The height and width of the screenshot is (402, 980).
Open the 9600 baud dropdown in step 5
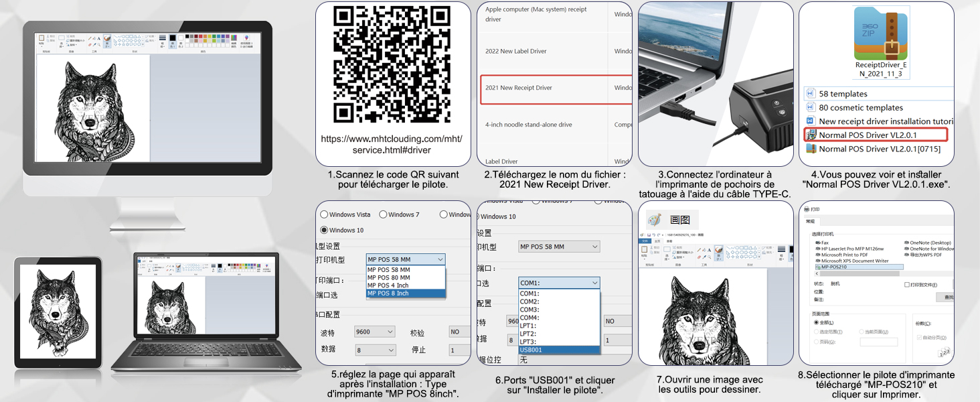(x=374, y=332)
